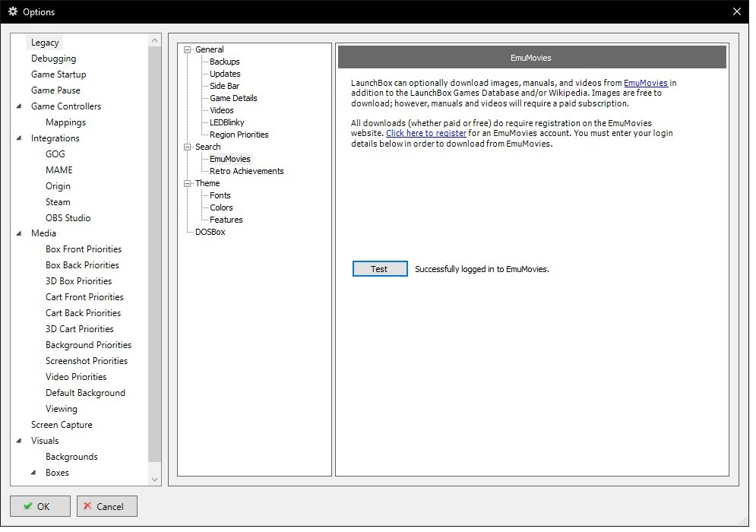The image size is (756, 532).
Task: Select Updates in the legacy tree
Action: 225,74
